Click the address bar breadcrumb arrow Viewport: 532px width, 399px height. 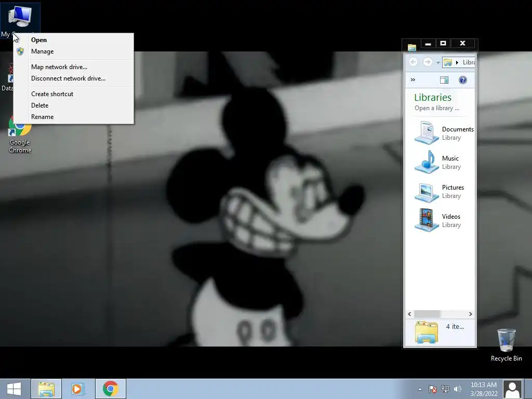[x=457, y=62]
